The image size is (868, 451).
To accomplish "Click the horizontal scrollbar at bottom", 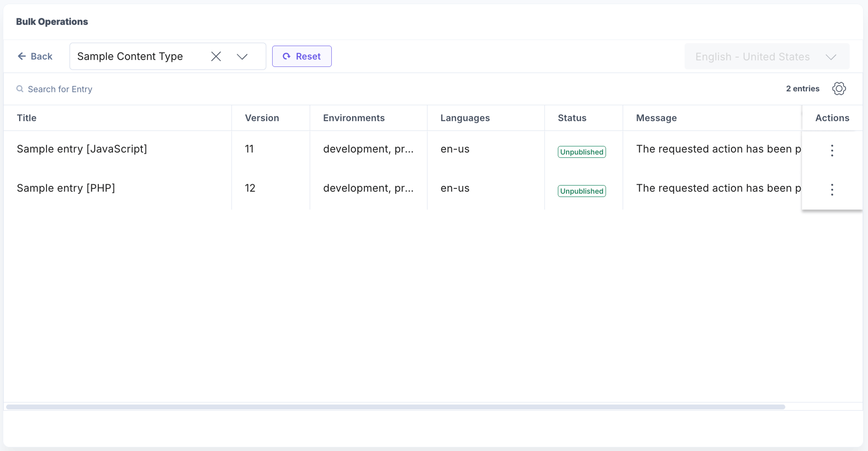I will [396, 407].
